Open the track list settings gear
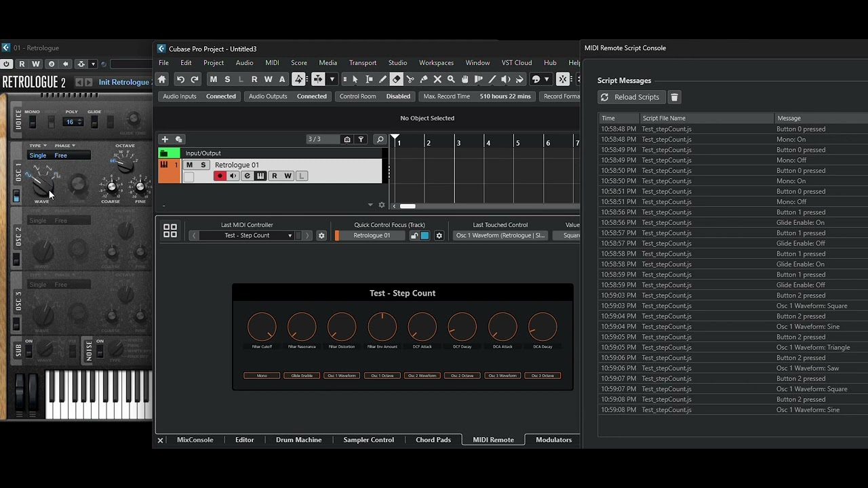The height and width of the screenshot is (488, 868). pyautogui.click(x=382, y=205)
